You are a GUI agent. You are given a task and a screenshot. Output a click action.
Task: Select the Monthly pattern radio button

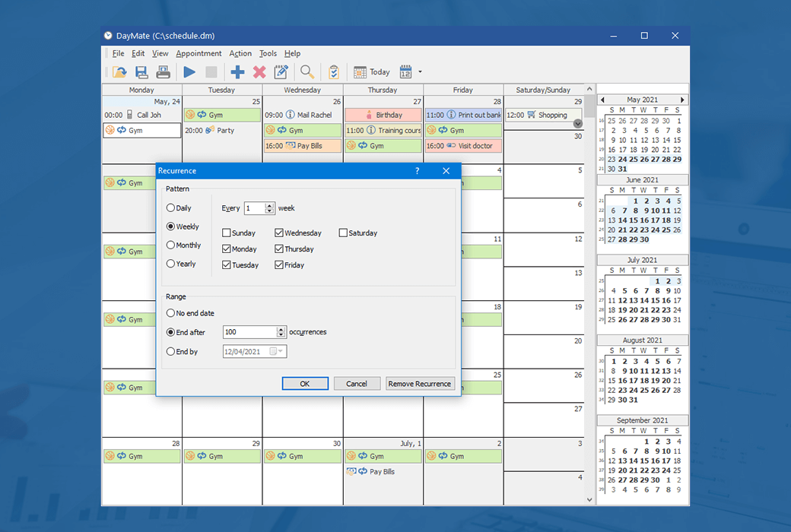(170, 245)
